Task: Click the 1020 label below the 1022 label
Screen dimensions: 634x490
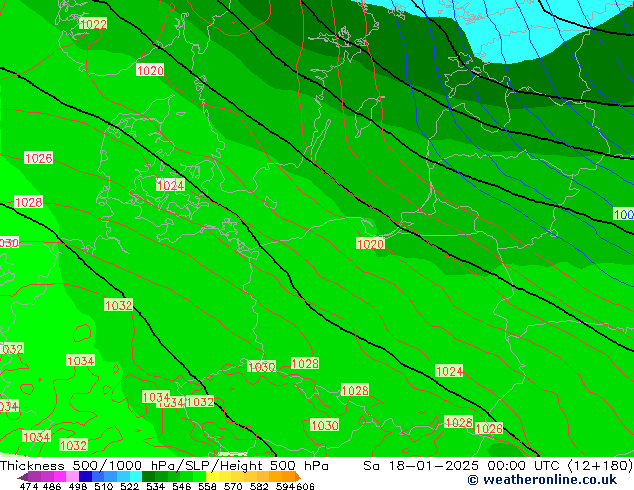Action: pos(150,70)
